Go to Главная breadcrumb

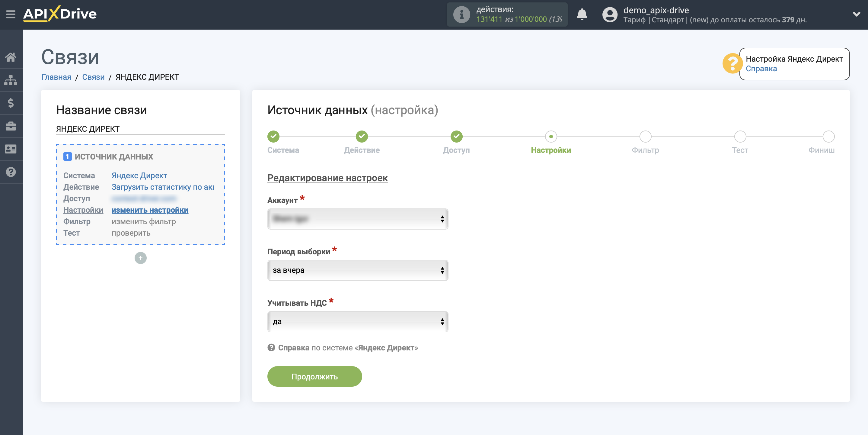point(56,77)
